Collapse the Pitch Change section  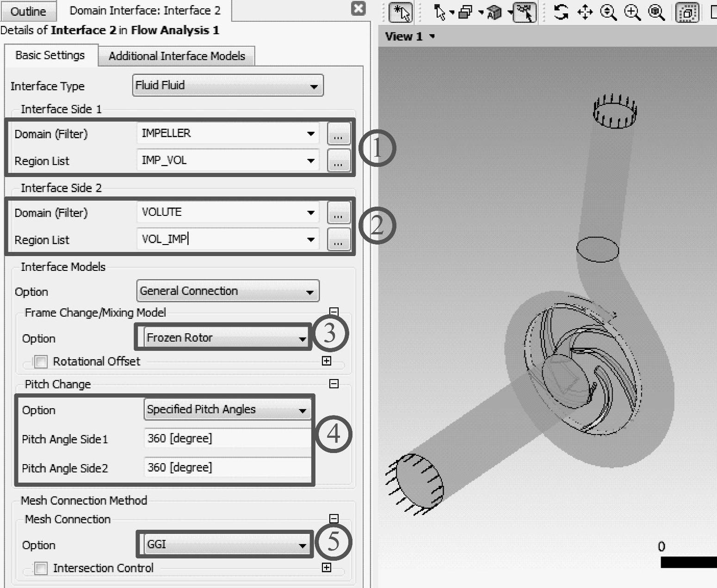(x=334, y=384)
